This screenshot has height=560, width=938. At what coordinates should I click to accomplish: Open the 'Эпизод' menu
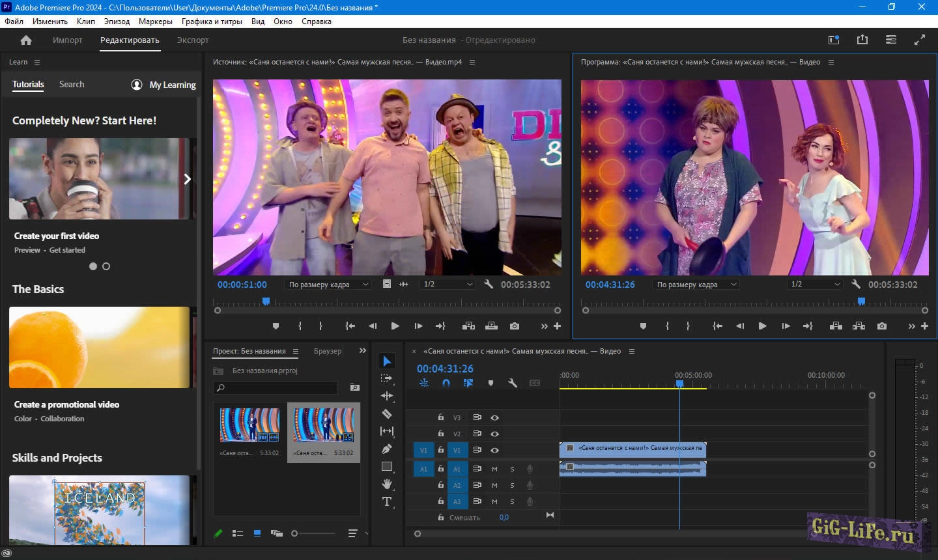[117, 21]
